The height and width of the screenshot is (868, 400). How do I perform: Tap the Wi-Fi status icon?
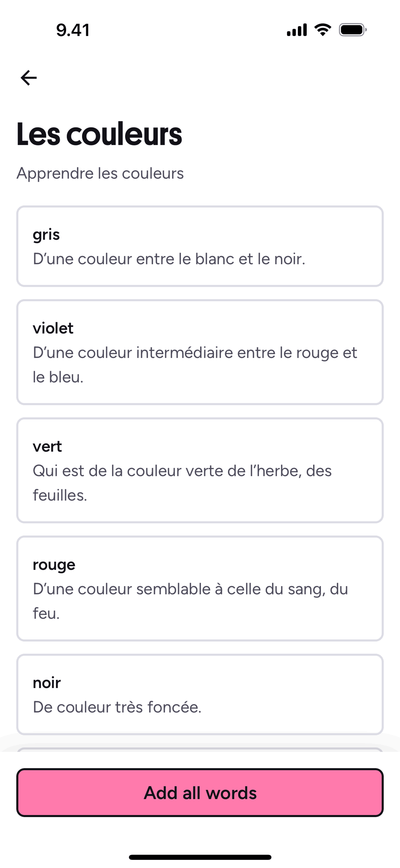tap(322, 30)
